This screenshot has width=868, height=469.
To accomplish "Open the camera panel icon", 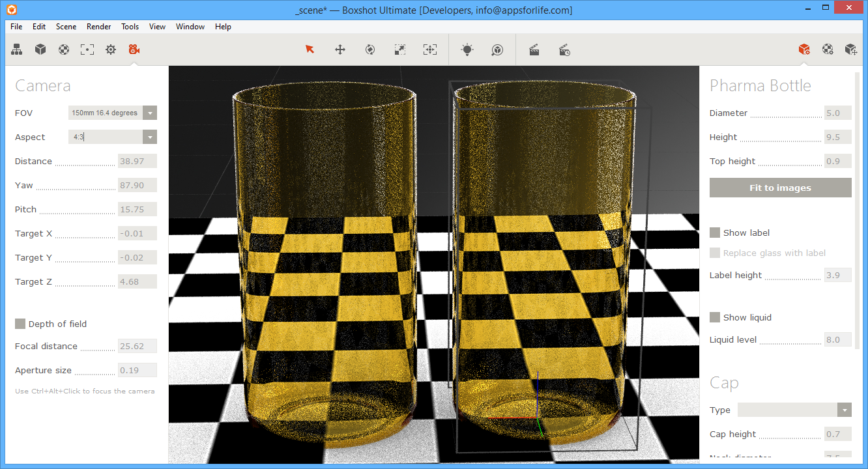I will (x=134, y=50).
